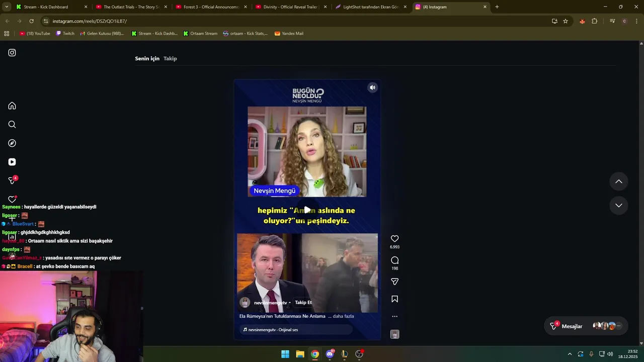
Task: Open Messages icon with badge 4 in sidebar
Action: [x=13, y=180]
